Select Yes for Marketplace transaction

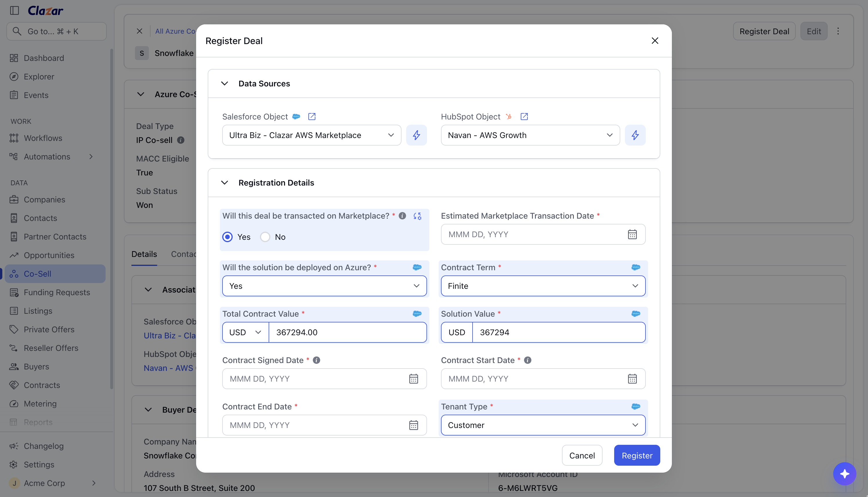click(x=227, y=237)
